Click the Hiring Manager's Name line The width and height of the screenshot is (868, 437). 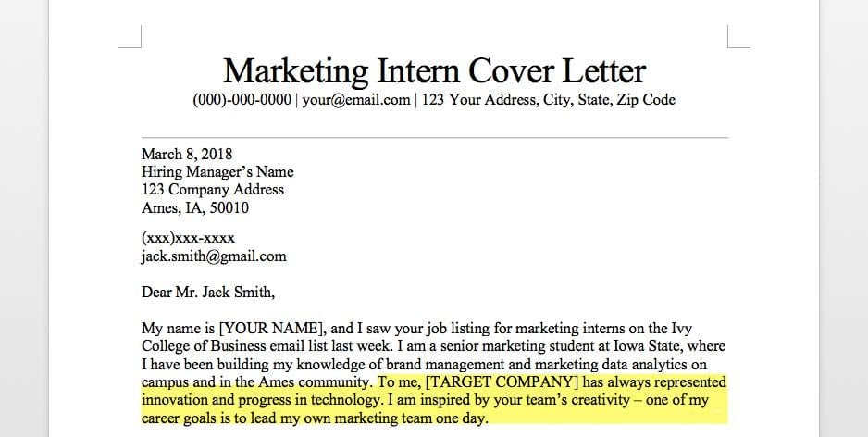pyautogui.click(x=217, y=171)
